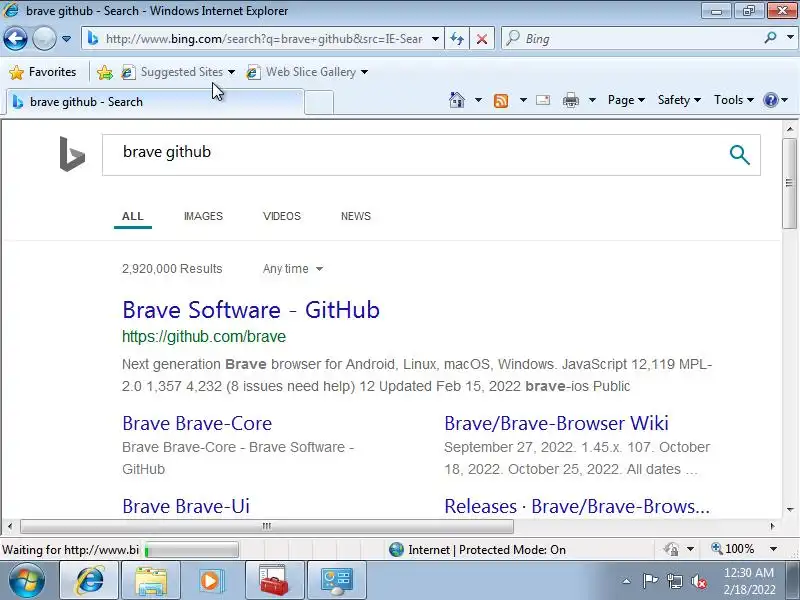Viewport: 800px width, 600px height.
Task: Click the toolbar search magnifier icon
Action: pos(770,38)
